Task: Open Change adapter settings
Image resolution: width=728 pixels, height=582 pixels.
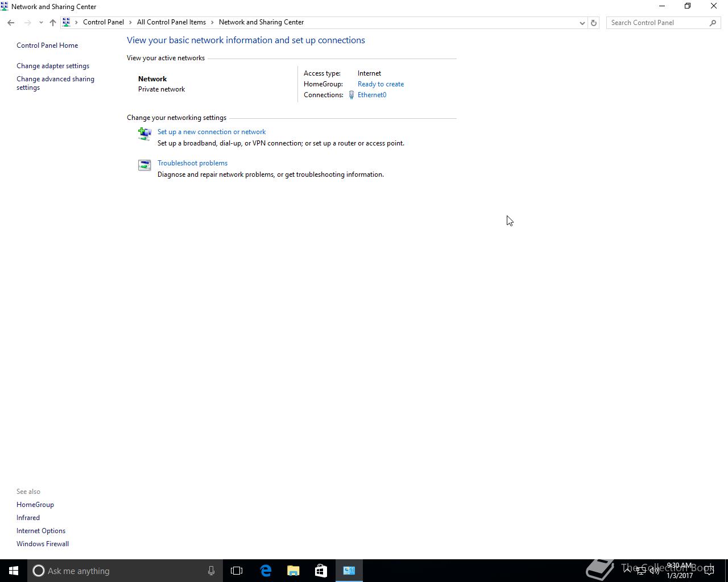Action: coord(53,66)
